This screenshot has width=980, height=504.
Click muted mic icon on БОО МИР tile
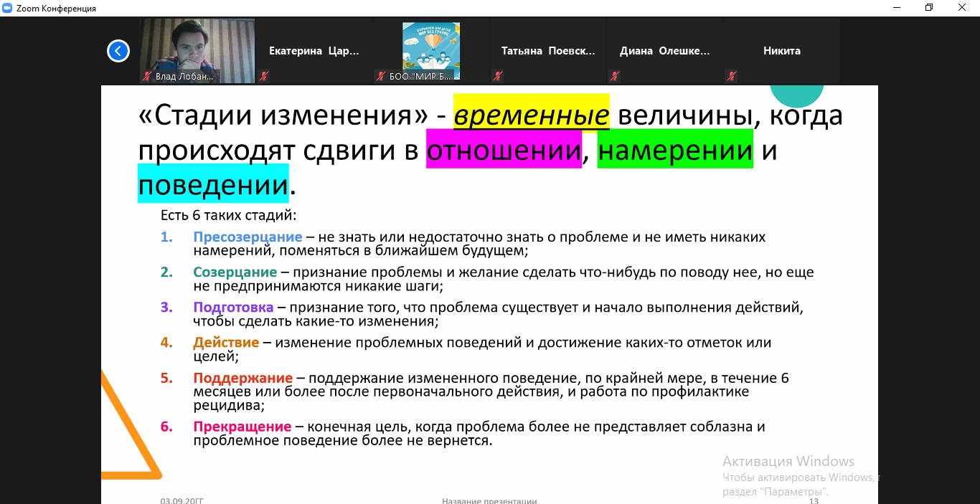point(380,75)
